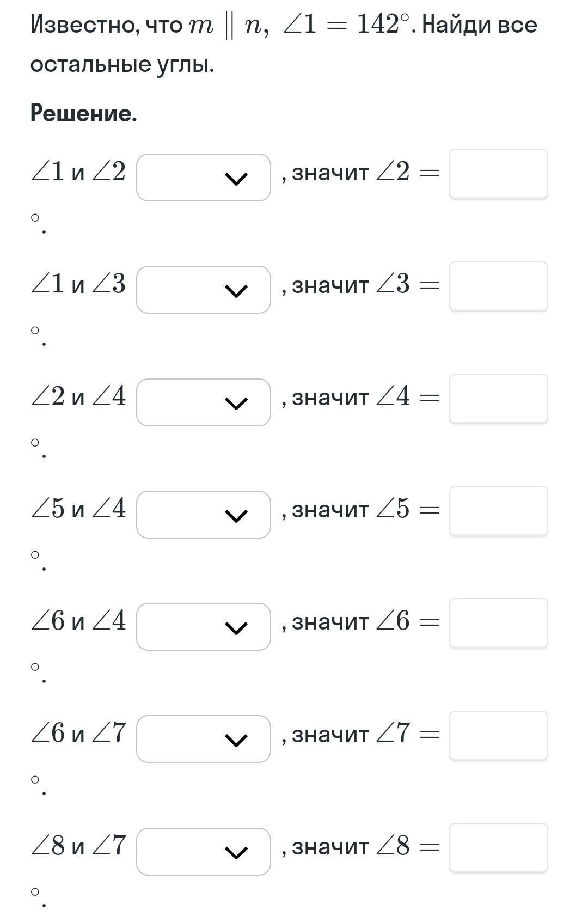Click the ∠8 answer input field

pos(498,848)
